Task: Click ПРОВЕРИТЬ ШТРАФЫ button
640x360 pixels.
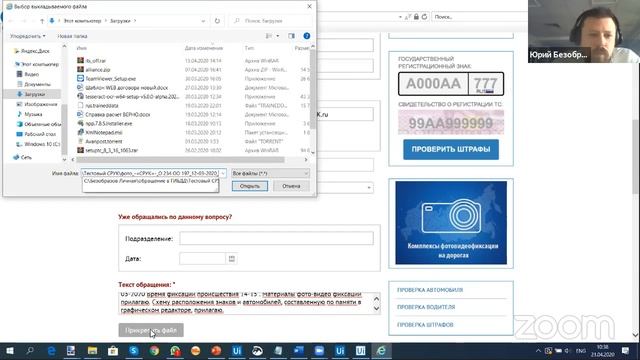Action: click(x=451, y=149)
